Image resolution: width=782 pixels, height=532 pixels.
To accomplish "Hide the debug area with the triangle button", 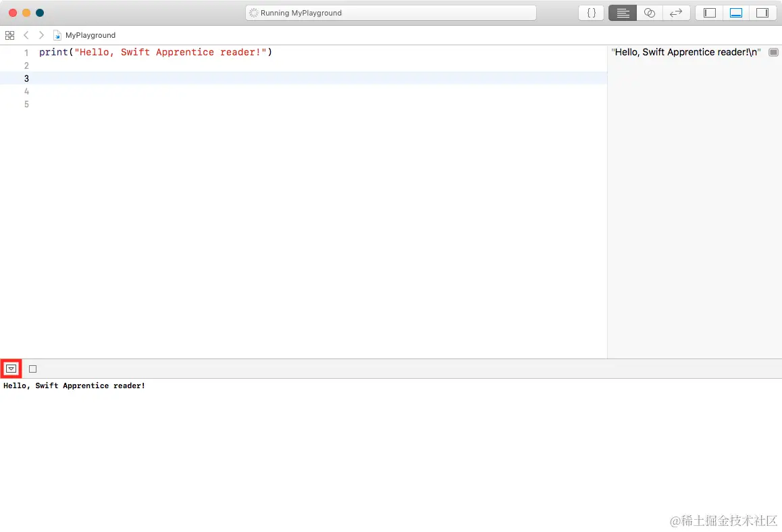I will (11, 369).
